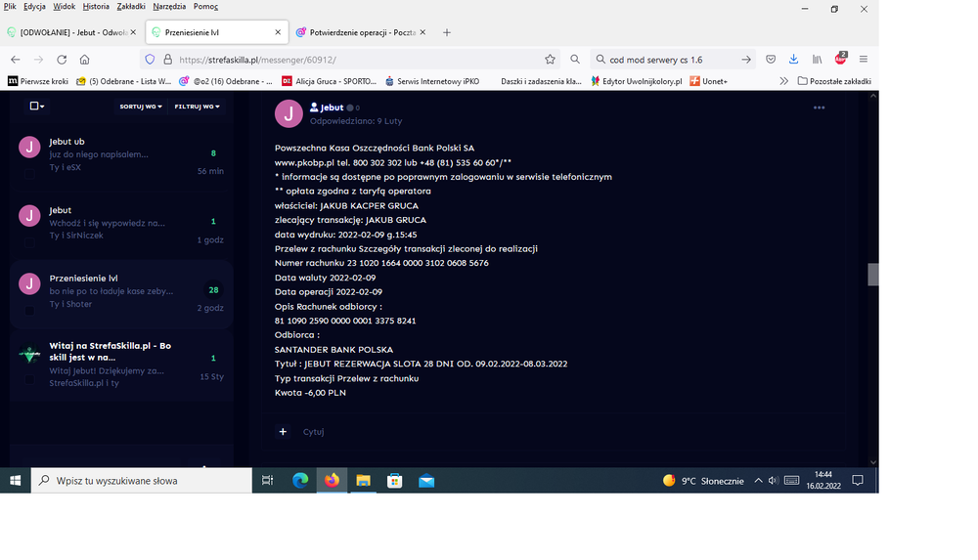Click the magnifier next to the address bar
Screen dimensions: 978x560
(x=575, y=60)
